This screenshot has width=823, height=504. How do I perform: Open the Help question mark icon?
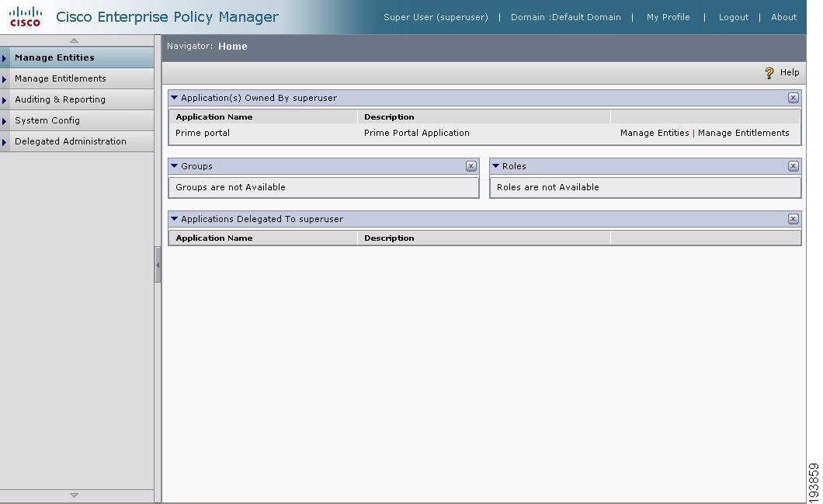769,73
